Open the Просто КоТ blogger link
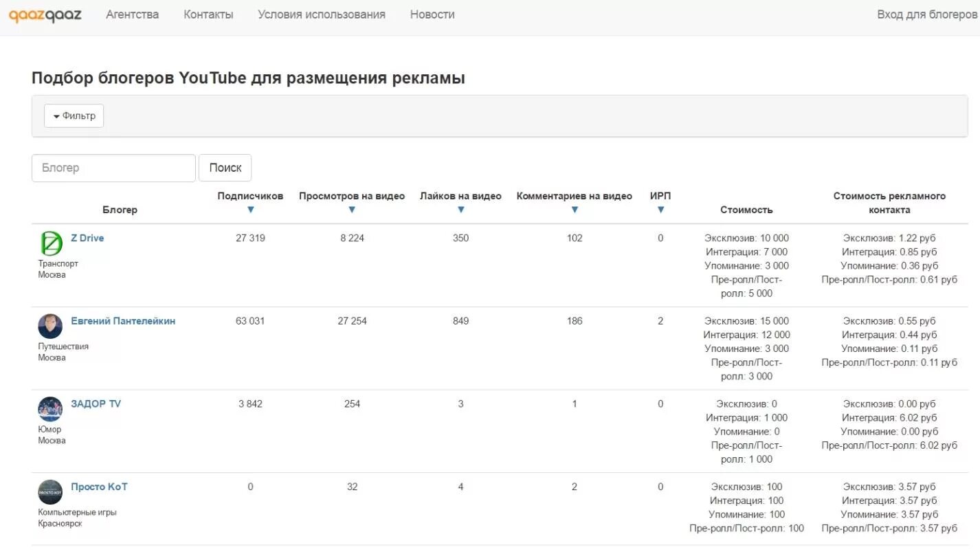 [99, 487]
